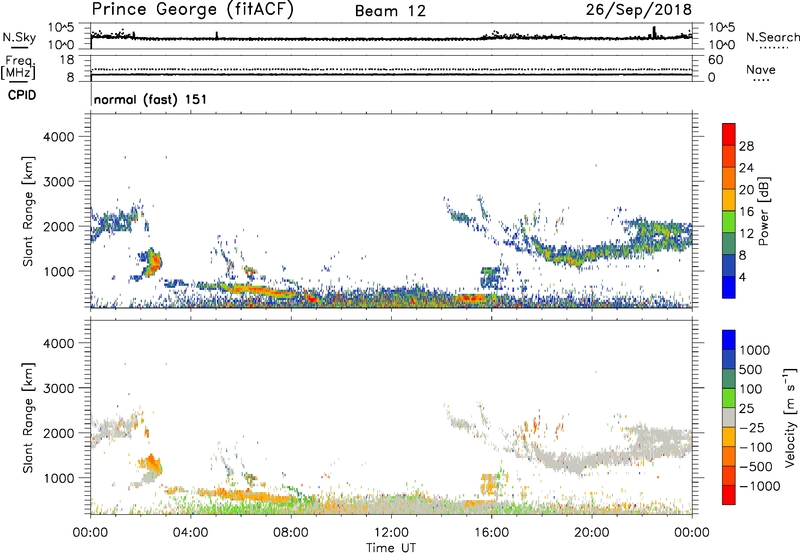The image size is (800, 554).
Task: Click the 'Freq. [MHz]' axis label
Action: [18, 67]
